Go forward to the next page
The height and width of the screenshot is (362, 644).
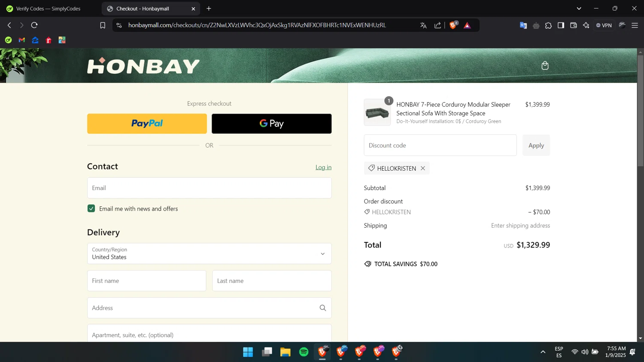[x=21, y=25]
